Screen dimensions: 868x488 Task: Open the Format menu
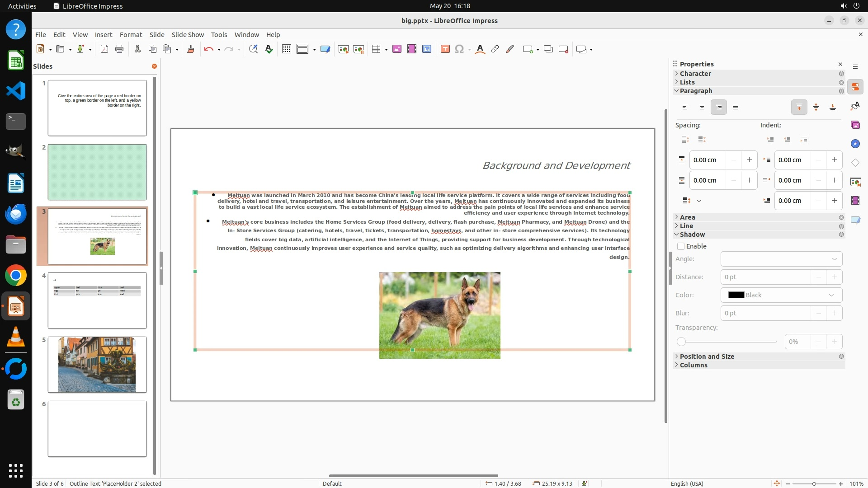[131, 34]
